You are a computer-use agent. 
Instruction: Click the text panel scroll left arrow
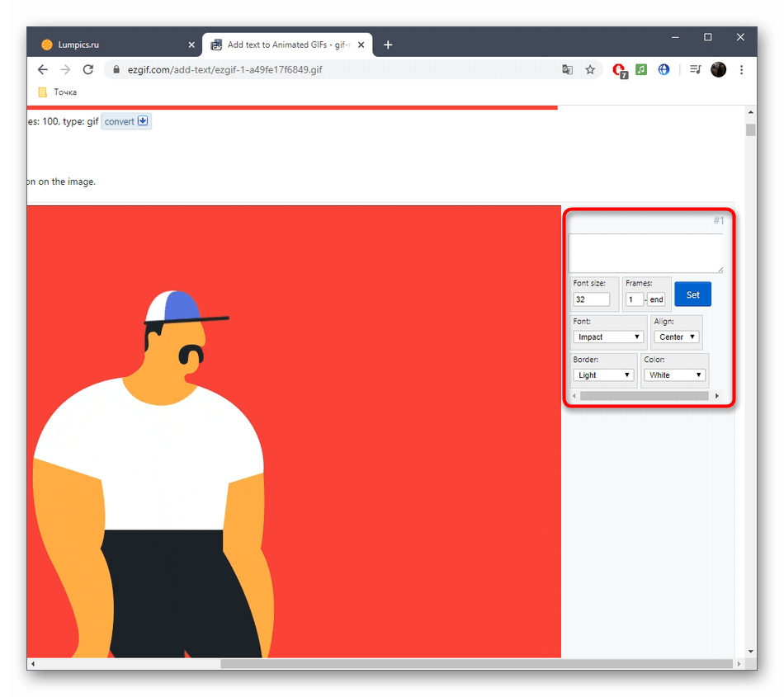click(x=574, y=396)
